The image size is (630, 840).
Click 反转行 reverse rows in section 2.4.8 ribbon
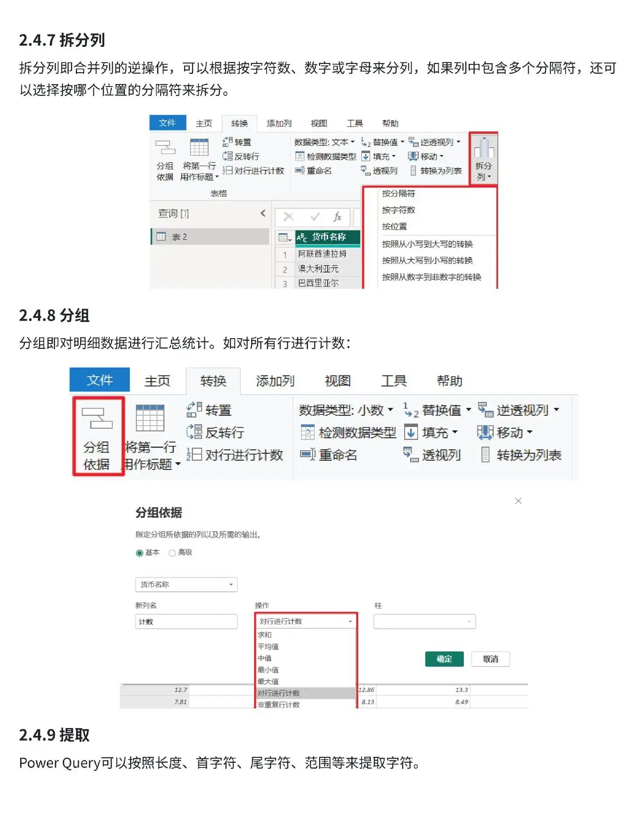click(x=215, y=432)
